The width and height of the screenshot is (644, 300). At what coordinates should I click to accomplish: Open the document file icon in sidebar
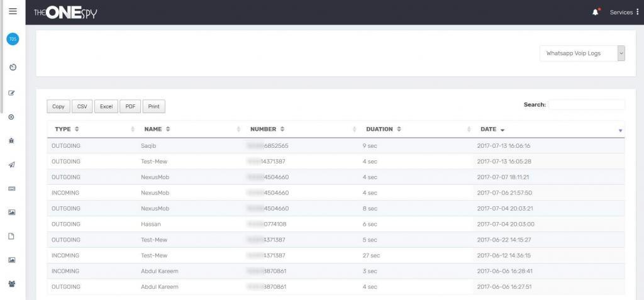[12, 236]
